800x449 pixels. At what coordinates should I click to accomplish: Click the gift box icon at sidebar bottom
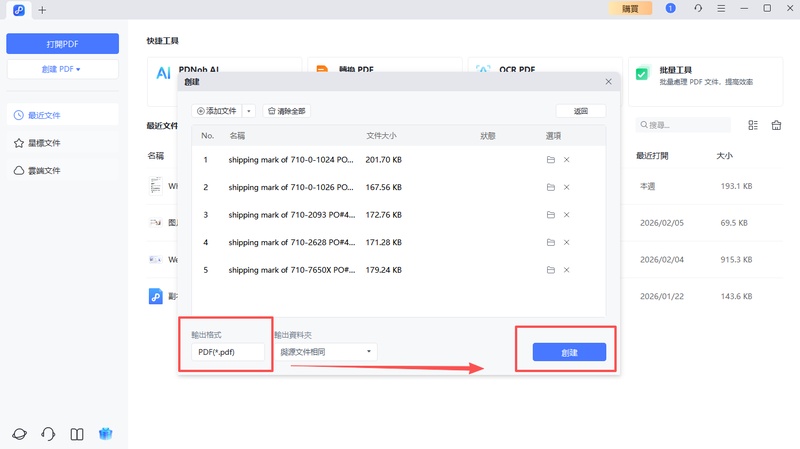106,434
